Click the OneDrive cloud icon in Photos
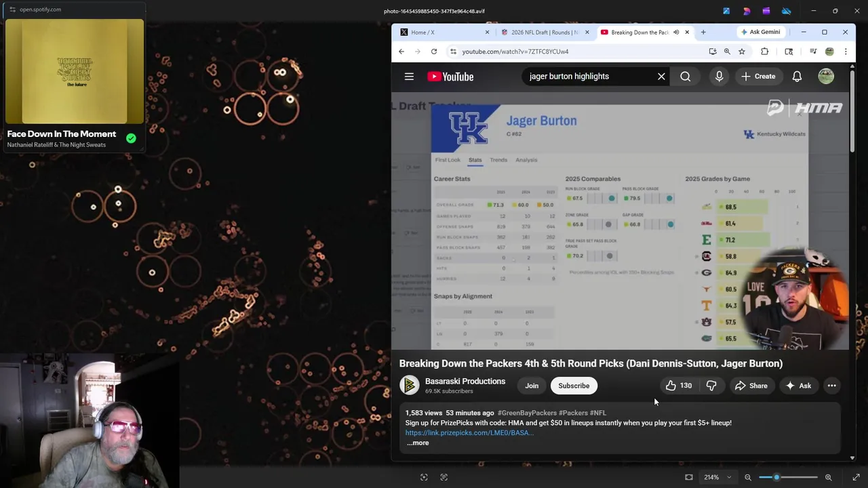 (787, 11)
